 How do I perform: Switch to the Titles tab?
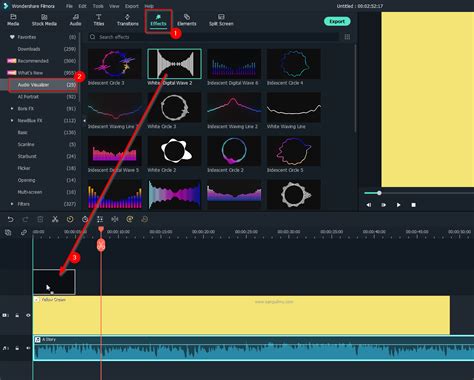pos(99,20)
